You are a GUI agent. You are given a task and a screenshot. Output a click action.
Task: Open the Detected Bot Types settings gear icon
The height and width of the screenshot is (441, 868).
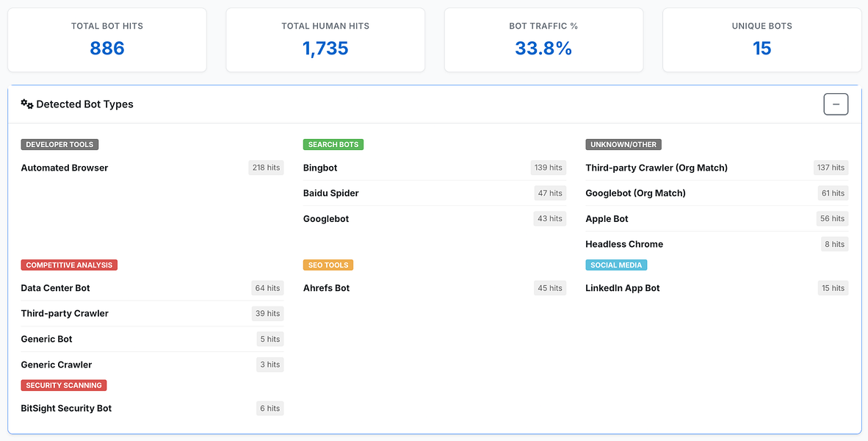[x=26, y=104]
